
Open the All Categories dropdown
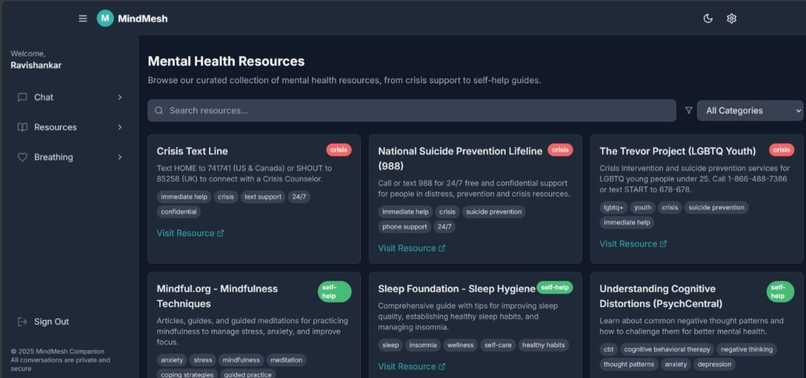750,111
